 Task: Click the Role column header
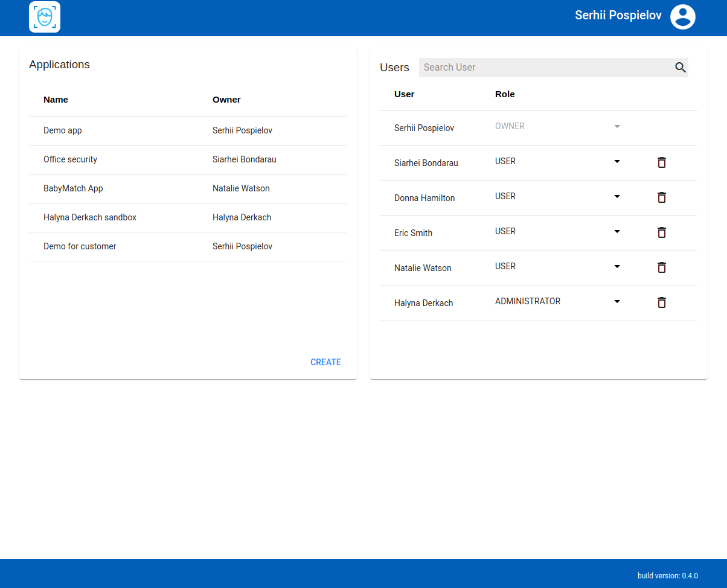click(x=505, y=94)
